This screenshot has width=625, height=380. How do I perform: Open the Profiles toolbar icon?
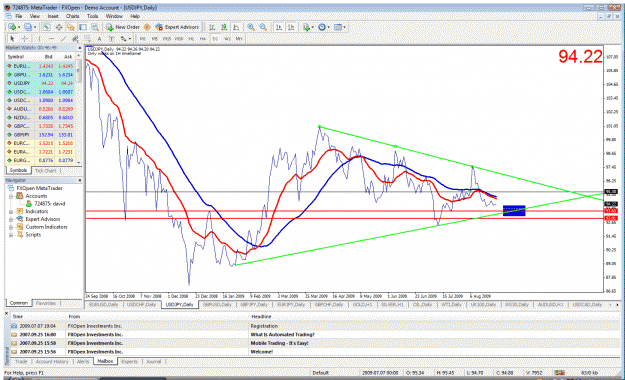pos(28,27)
